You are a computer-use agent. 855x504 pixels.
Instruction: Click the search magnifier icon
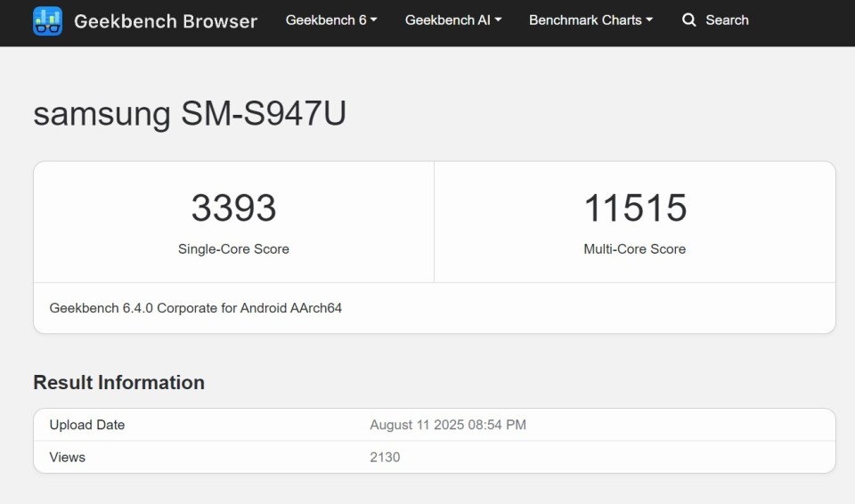click(x=688, y=20)
